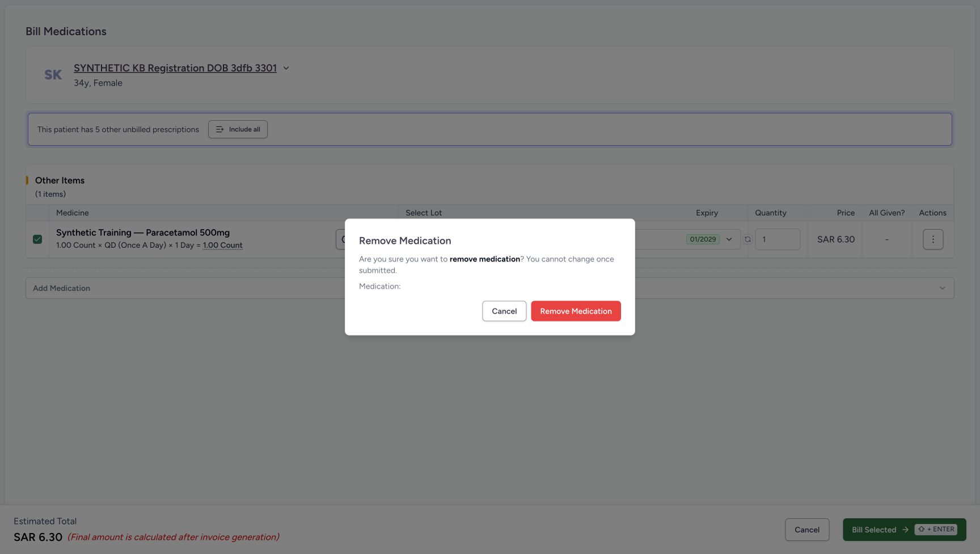Viewport: 980px width, 554px height.
Task: Click the SK patient avatar initials
Action: coord(53,75)
